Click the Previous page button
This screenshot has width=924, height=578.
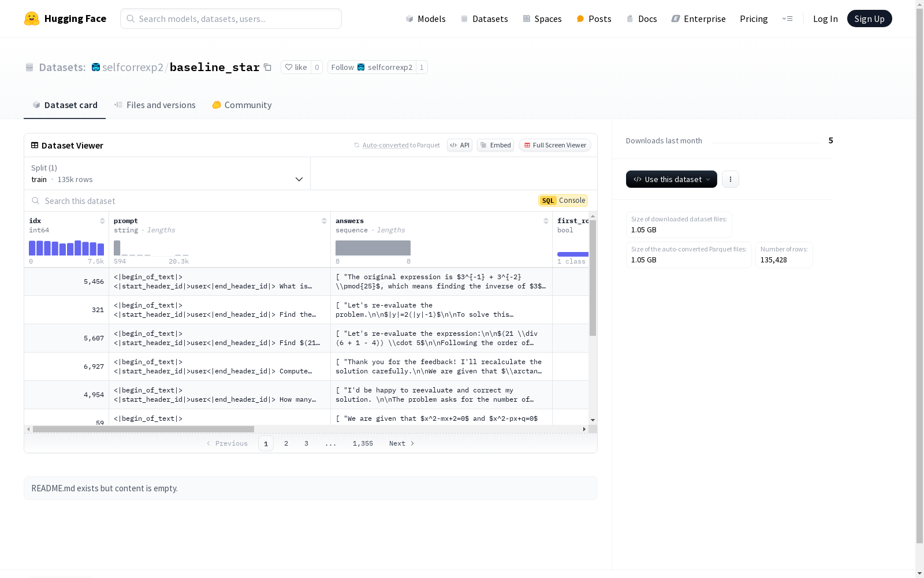[227, 443]
